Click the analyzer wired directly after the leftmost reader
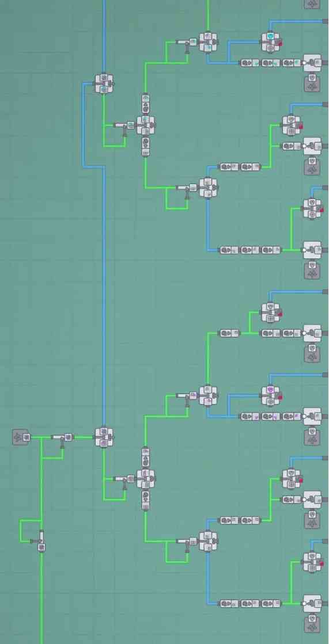 coord(62,439)
